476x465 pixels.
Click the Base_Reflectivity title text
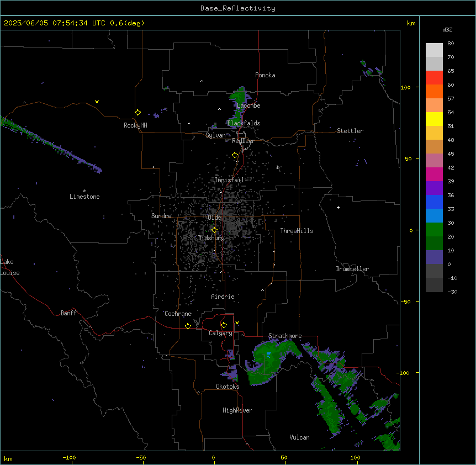click(x=238, y=8)
